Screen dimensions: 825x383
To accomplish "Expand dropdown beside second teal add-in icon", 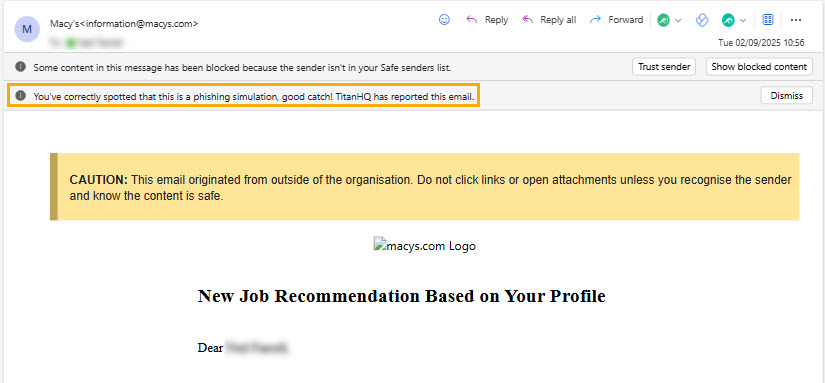I will [x=743, y=21].
